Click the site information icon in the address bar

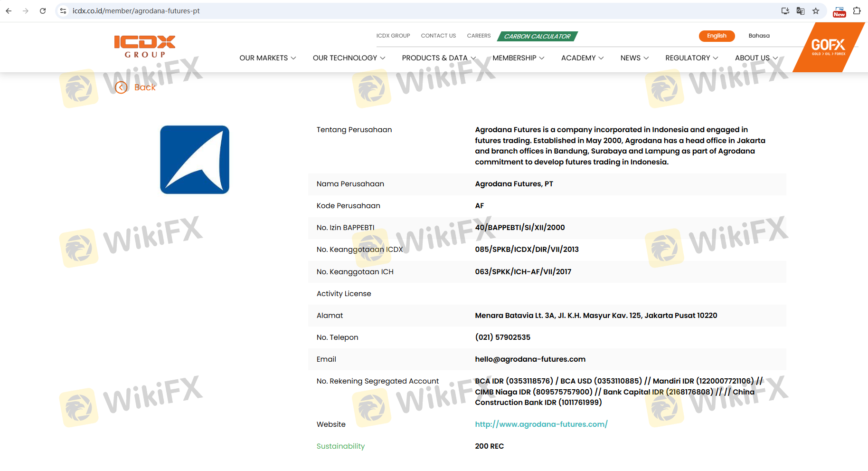pyautogui.click(x=63, y=11)
